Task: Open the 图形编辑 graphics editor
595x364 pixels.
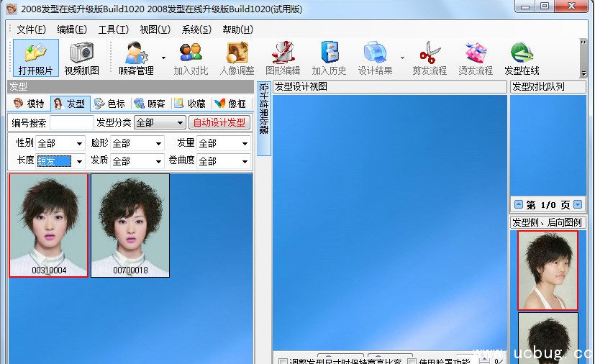Action: (283, 58)
